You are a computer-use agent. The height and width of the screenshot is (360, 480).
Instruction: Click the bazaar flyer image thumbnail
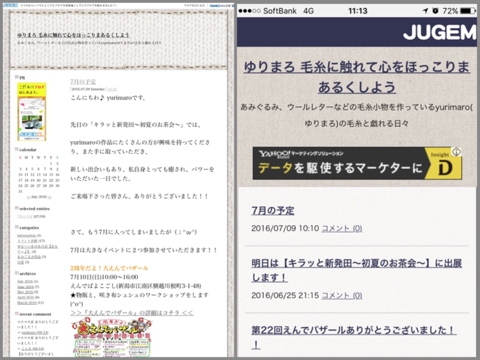[x=112, y=337]
